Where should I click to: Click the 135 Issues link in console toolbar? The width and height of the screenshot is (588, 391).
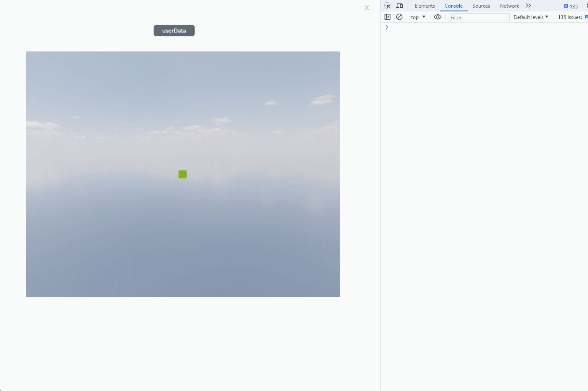tap(569, 17)
